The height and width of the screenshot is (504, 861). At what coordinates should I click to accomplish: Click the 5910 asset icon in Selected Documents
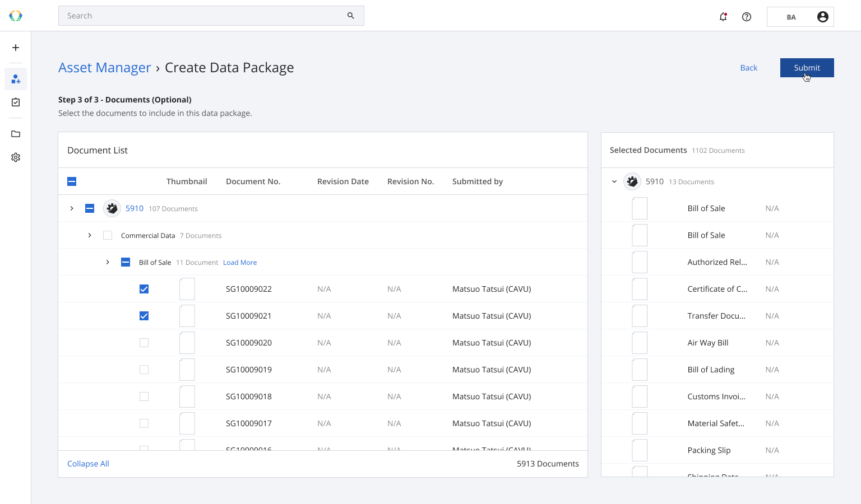click(x=632, y=181)
